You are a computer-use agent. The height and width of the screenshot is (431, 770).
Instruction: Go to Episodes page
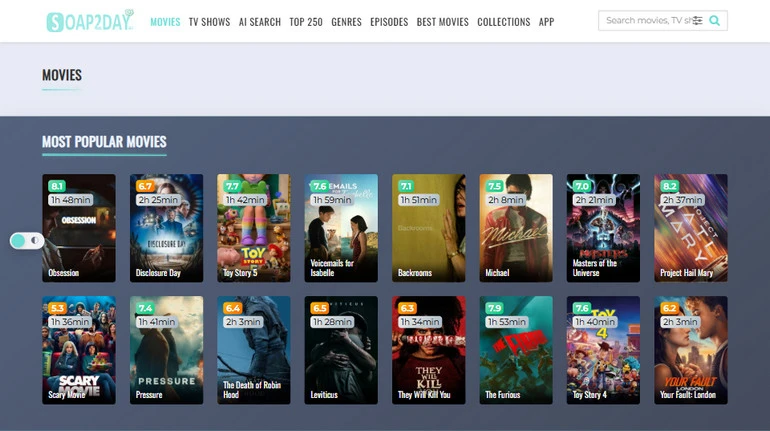(389, 22)
